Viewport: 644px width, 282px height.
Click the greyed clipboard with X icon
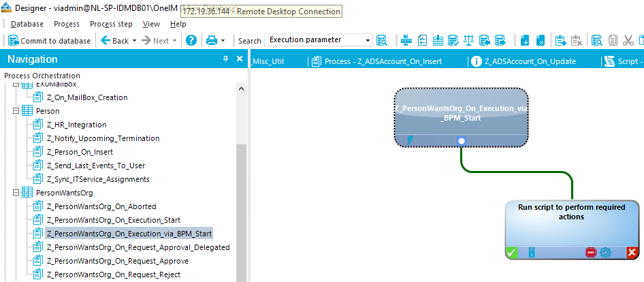pyautogui.click(x=576, y=40)
